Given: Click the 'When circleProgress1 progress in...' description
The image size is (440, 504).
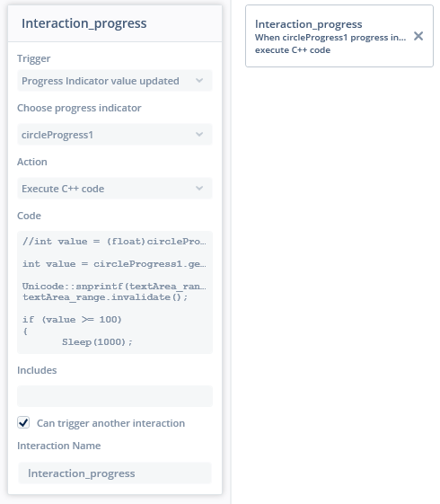Looking at the screenshot, I should [330, 38].
